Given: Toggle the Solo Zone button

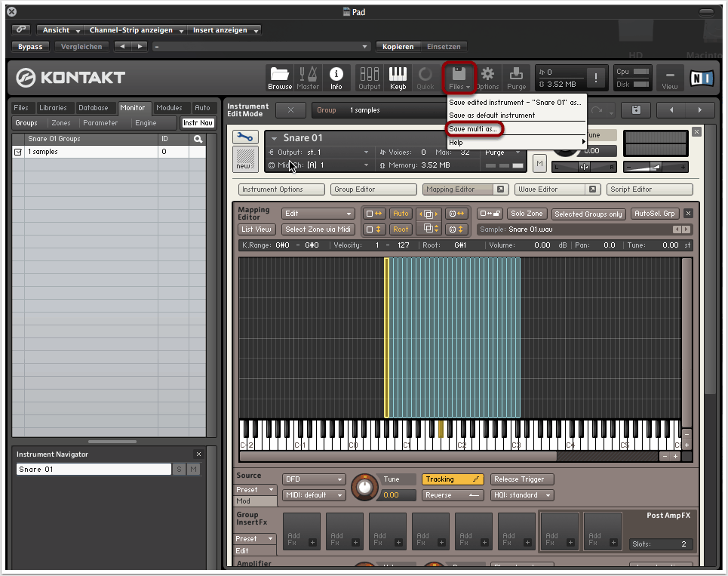Looking at the screenshot, I should click(527, 214).
